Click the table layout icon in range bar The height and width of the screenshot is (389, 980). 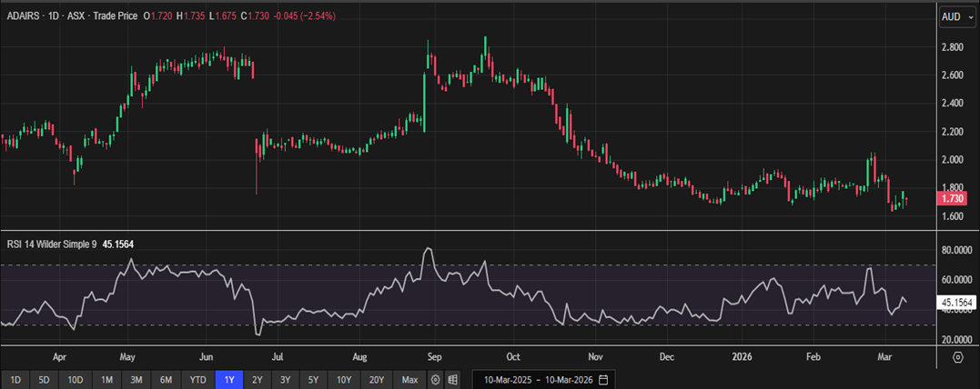(x=454, y=378)
